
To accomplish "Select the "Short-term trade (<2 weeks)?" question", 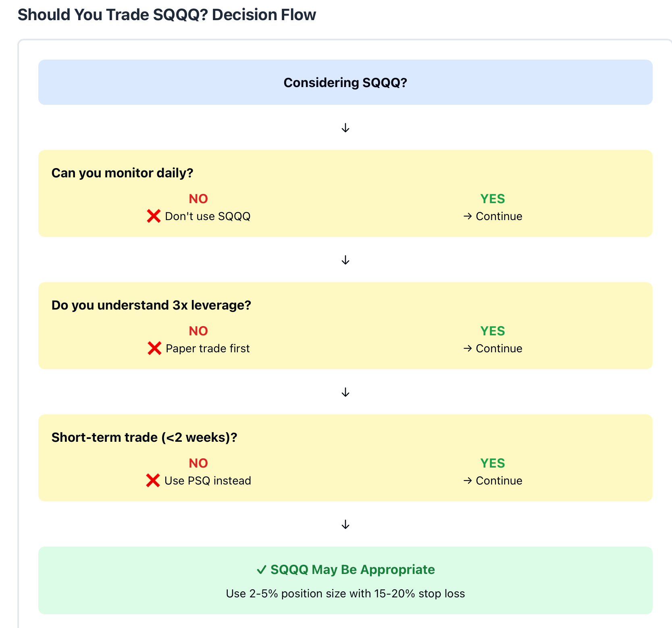I will click(144, 437).
